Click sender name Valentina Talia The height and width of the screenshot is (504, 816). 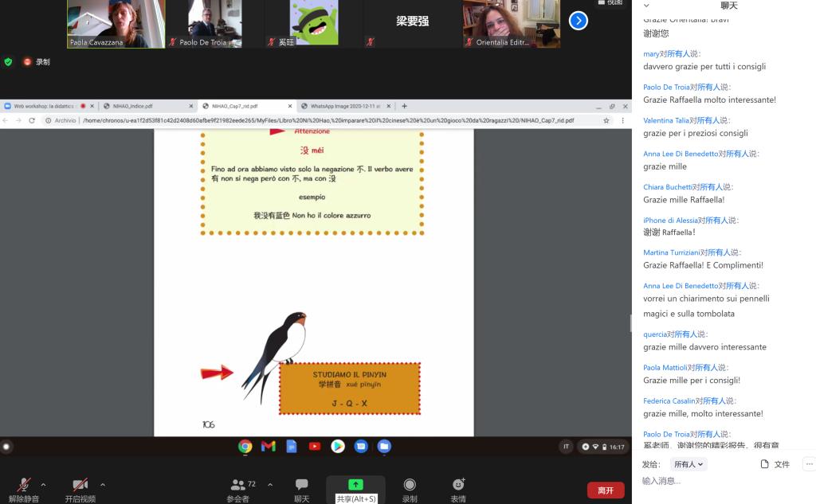tap(666, 120)
